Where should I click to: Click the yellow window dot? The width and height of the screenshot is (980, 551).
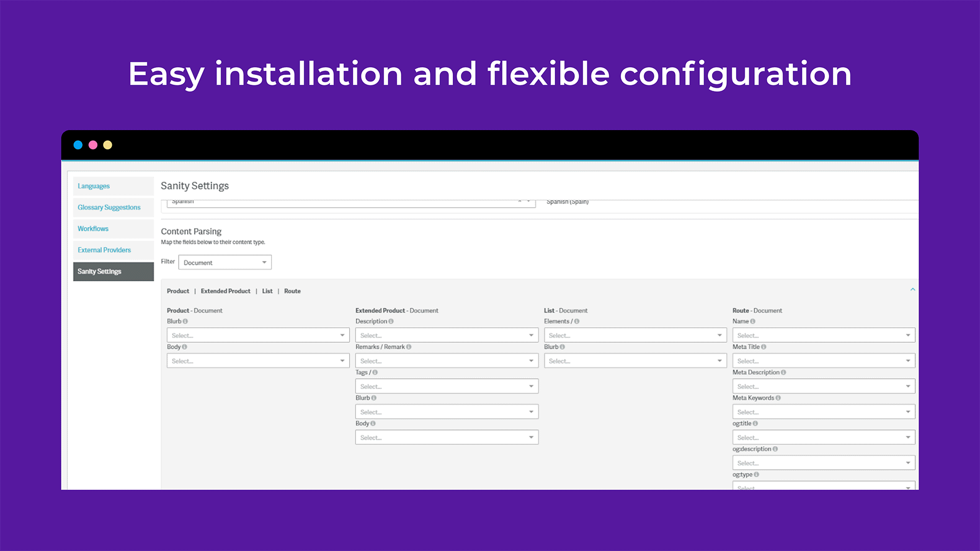(x=108, y=145)
